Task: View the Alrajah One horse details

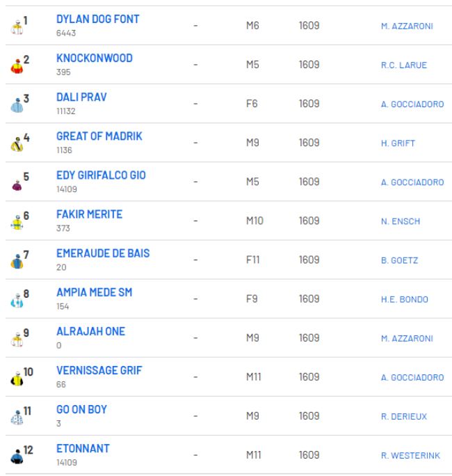Action: 90,331
